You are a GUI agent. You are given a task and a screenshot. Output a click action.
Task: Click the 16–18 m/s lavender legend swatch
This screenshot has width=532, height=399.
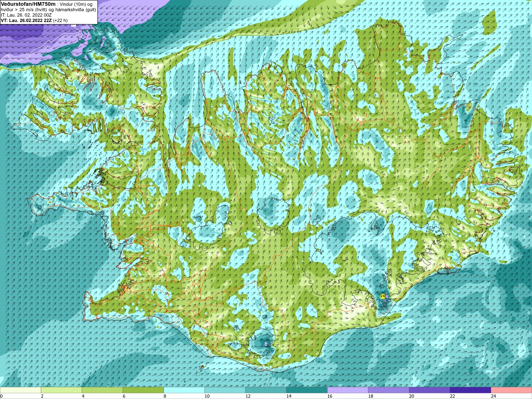coord(348,390)
